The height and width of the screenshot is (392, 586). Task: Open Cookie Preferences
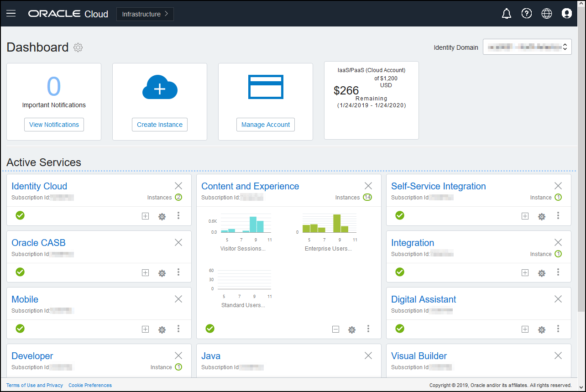(90, 385)
